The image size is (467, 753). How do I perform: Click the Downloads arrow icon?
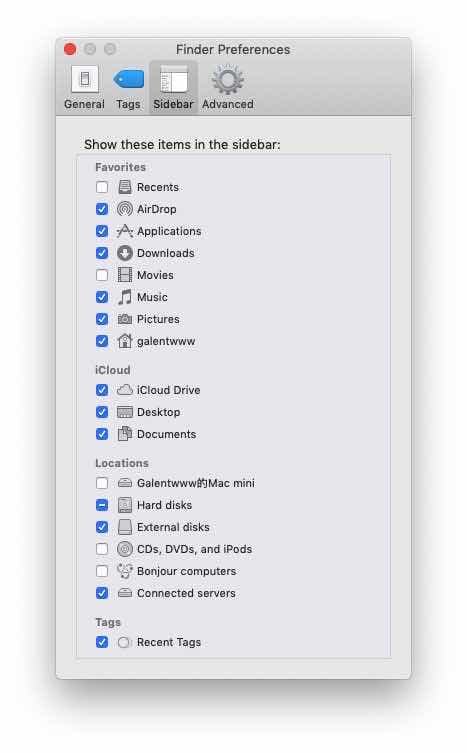[125, 253]
